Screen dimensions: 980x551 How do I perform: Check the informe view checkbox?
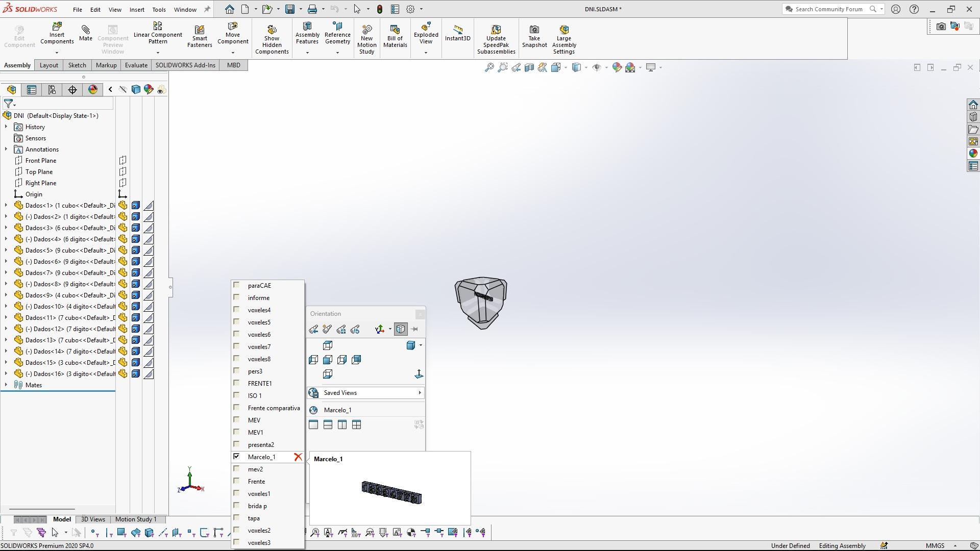point(236,297)
